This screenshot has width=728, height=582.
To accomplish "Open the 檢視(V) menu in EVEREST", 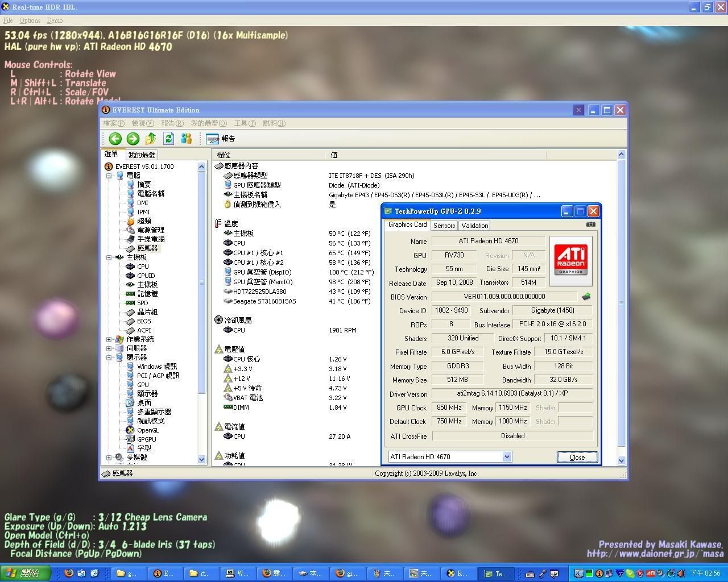I will [143, 123].
